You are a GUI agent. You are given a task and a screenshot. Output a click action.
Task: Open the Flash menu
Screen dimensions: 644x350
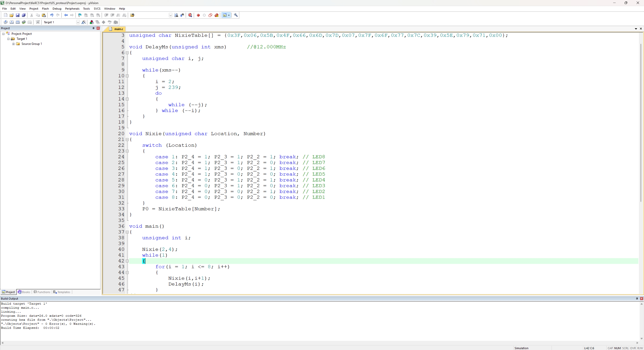pos(45,9)
